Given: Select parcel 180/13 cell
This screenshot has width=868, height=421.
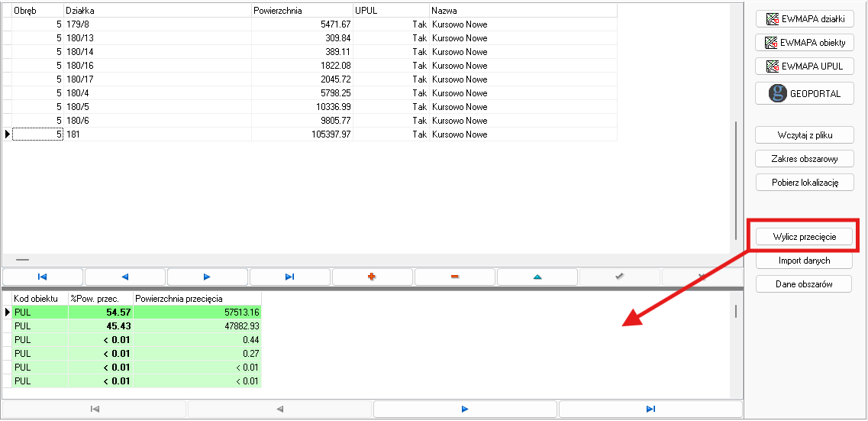Looking at the screenshot, I should pyautogui.click(x=158, y=38).
